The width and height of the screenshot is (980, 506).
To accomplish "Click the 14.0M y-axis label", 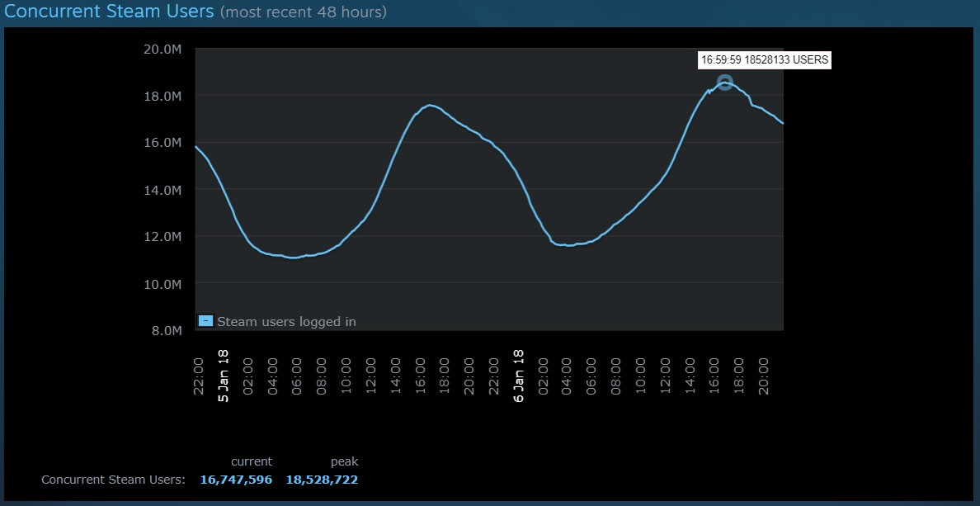I will coord(162,190).
